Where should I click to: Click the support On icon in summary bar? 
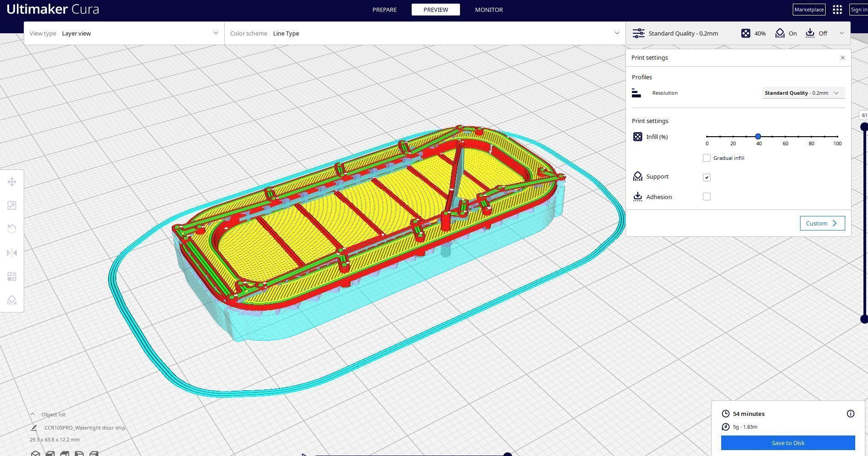click(x=780, y=33)
